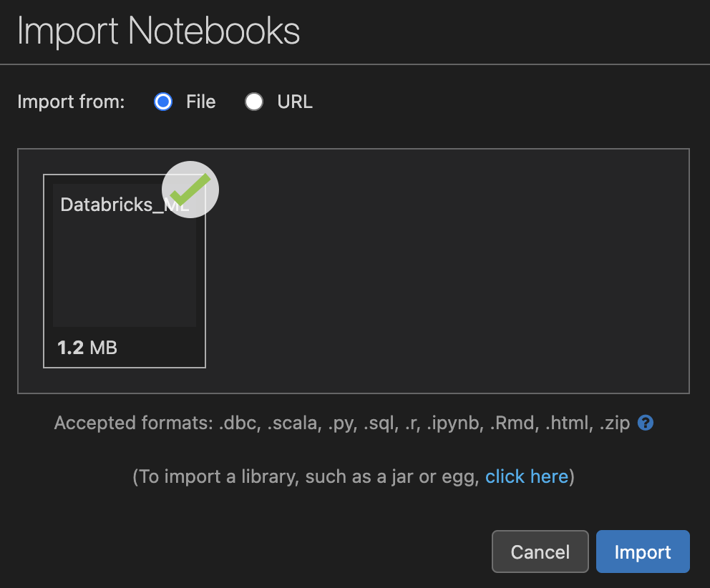Click the 'Accepted formats' text line
The height and width of the screenshot is (588, 710).
click(x=342, y=423)
